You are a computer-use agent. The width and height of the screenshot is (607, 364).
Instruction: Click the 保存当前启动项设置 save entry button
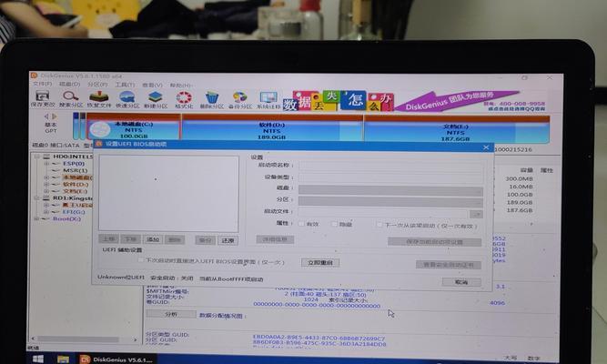coord(434,242)
